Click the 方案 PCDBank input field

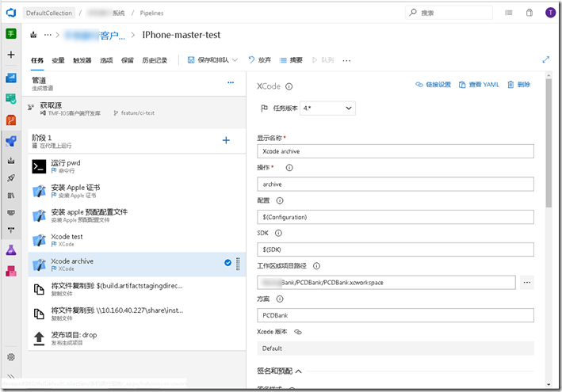click(x=396, y=315)
